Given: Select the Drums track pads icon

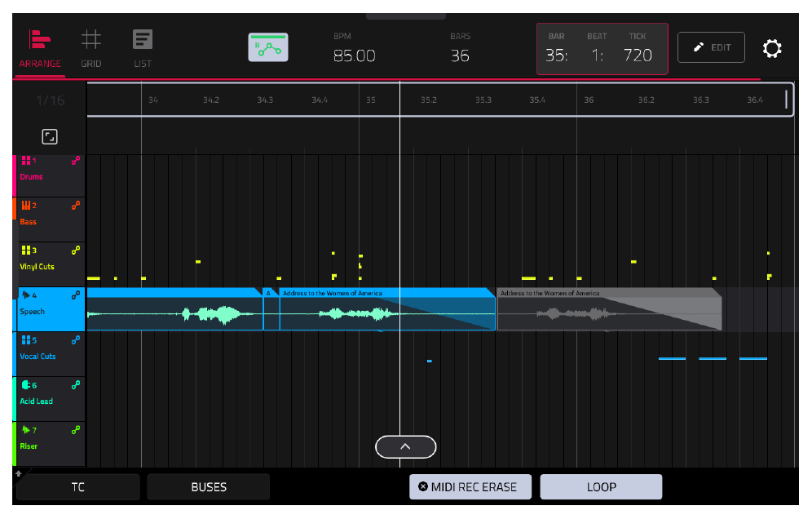Looking at the screenshot, I should 26,161.
